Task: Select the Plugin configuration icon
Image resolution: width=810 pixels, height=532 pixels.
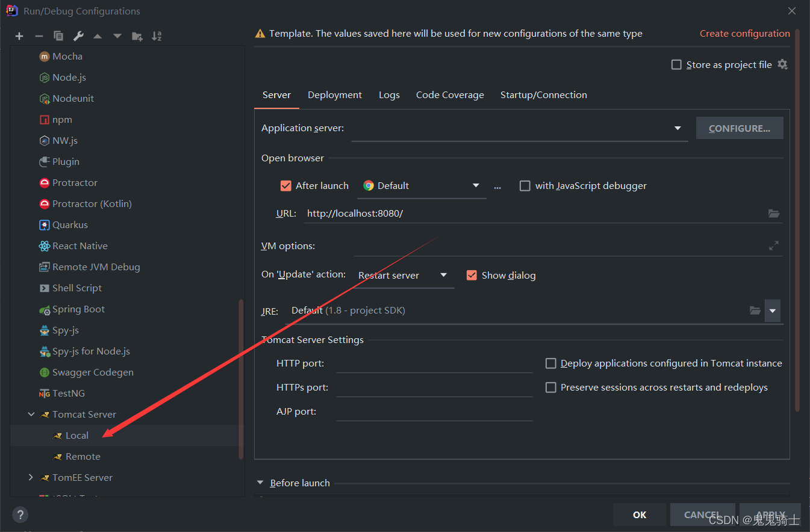Action: point(44,162)
